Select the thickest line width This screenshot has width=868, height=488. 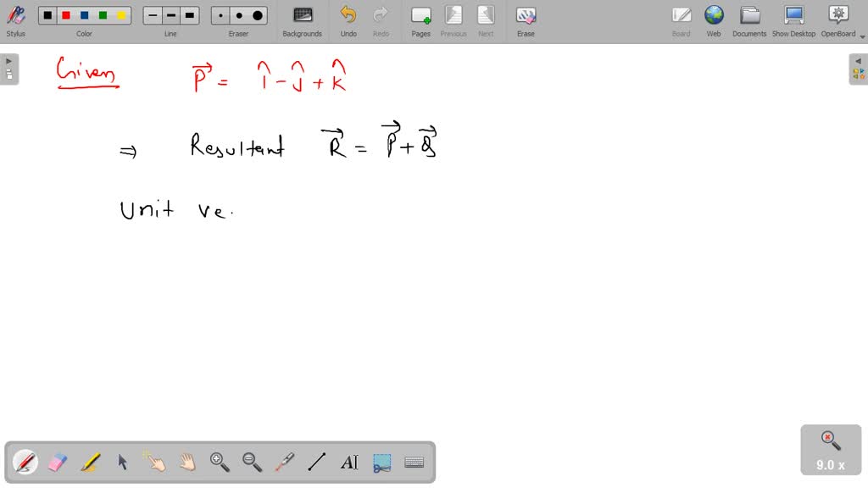pos(188,14)
